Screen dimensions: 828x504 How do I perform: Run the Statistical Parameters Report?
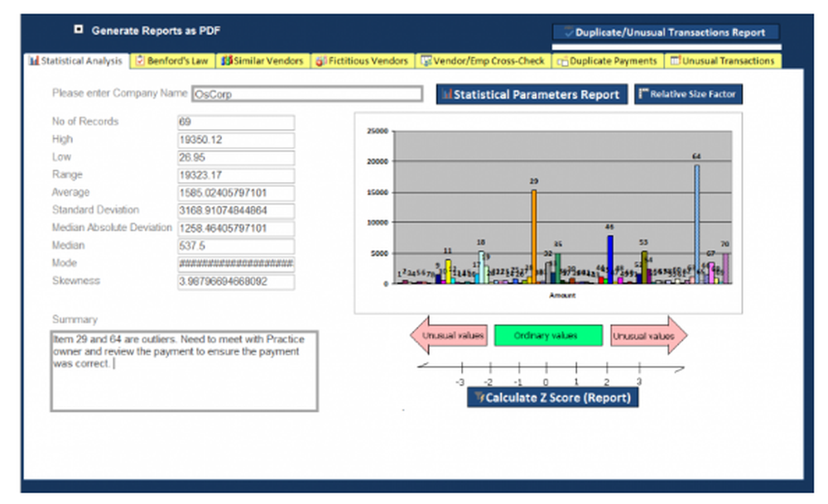tap(532, 94)
